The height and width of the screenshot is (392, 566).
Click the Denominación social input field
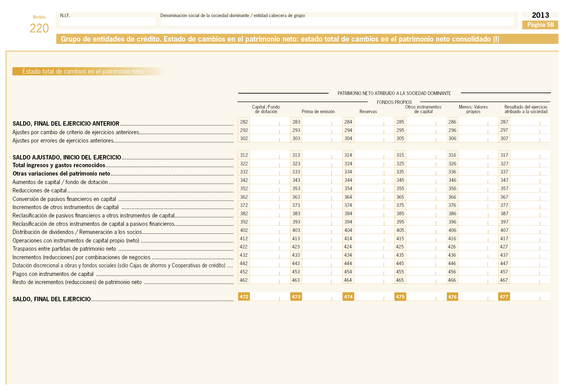click(337, 21)
